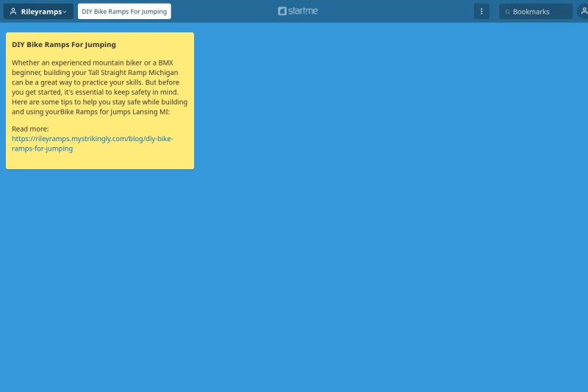The width and height of the screenshot is (588, 392).
Task: Open the three-dot more options menu
Action: click(481, 12)
